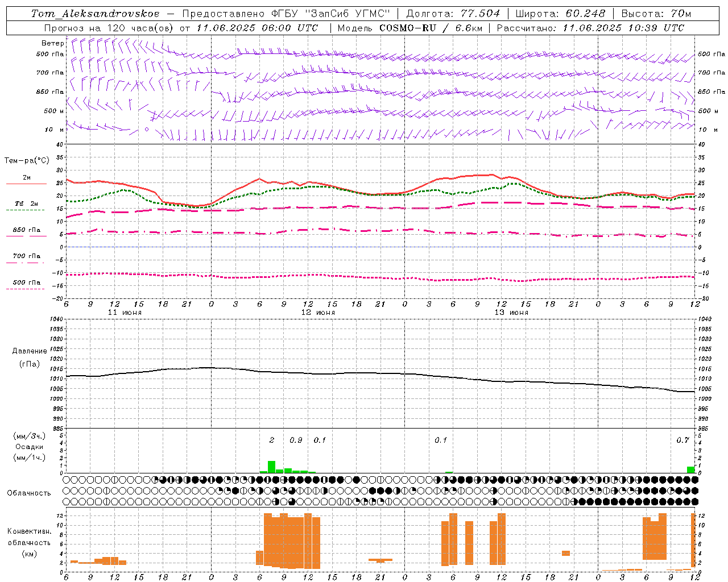Click the precipitation amount '0.7'
The height and width of the screenshot is (582, 728).
[x=683, y=440]
